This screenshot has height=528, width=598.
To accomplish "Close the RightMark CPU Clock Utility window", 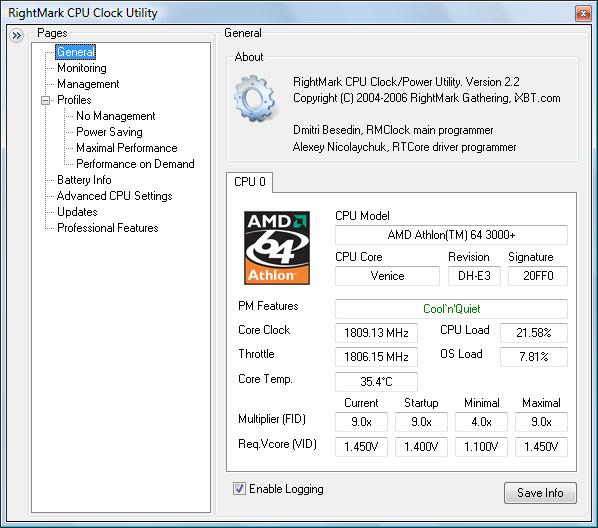I will click(583, 14).
